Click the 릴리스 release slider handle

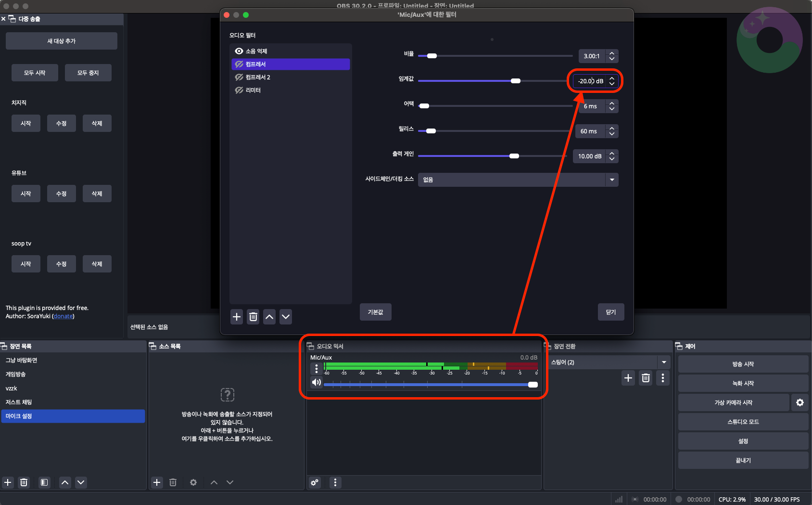click(x=431, y=131)
